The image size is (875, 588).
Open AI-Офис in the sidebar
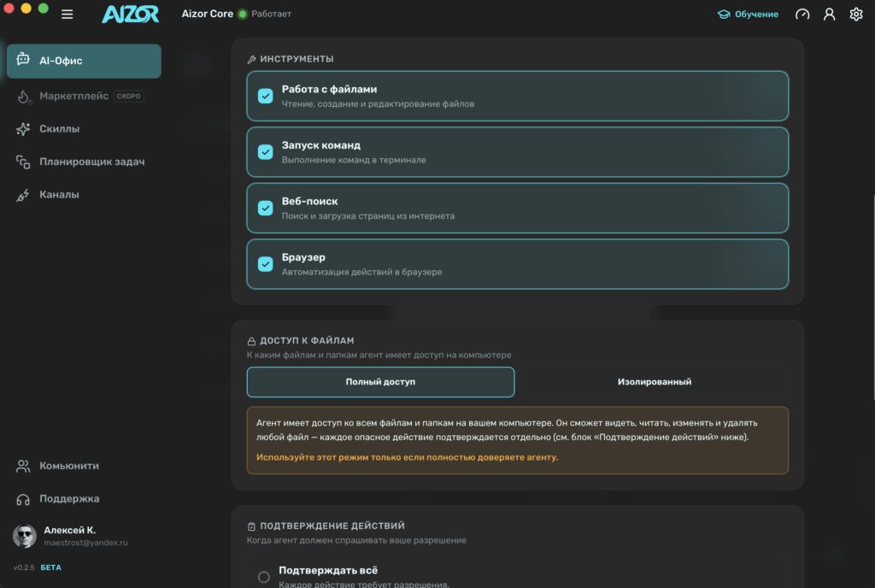click(x=84, y=61)
